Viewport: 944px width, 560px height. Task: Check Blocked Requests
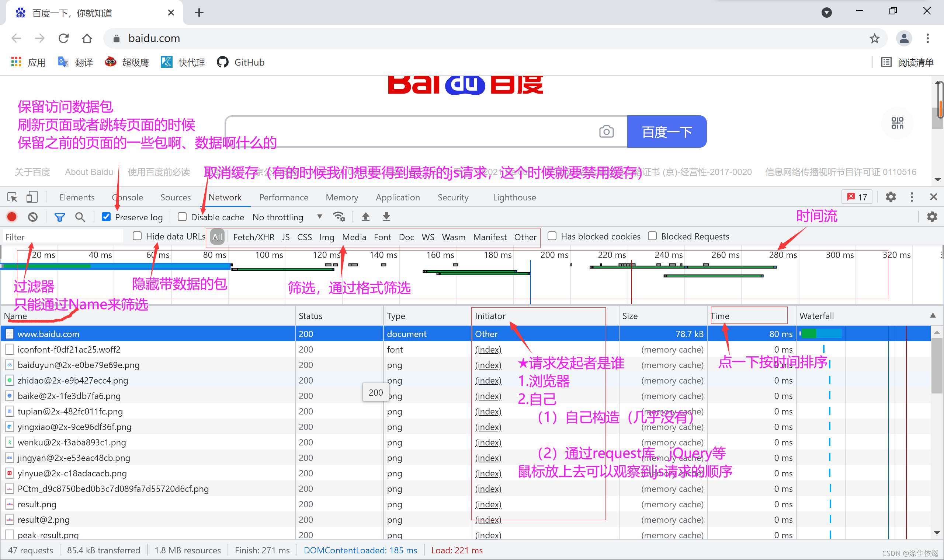[652, 236]
